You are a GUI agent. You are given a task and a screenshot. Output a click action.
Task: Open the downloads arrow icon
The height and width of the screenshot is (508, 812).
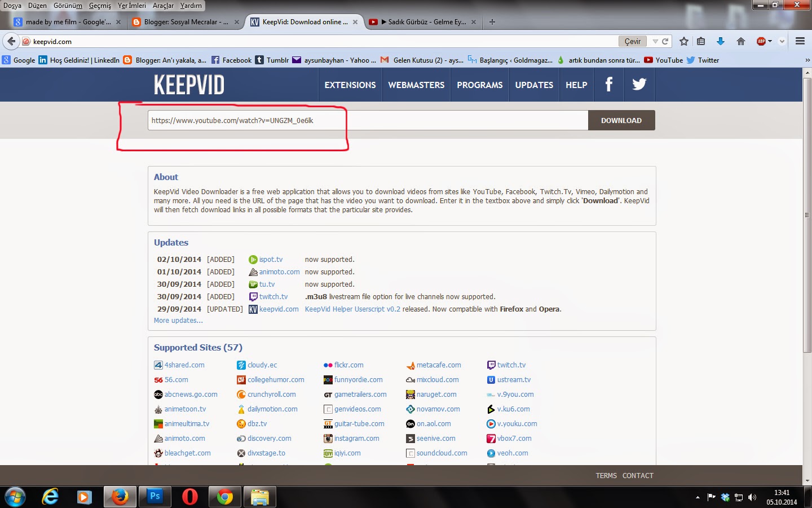[721, 41]
